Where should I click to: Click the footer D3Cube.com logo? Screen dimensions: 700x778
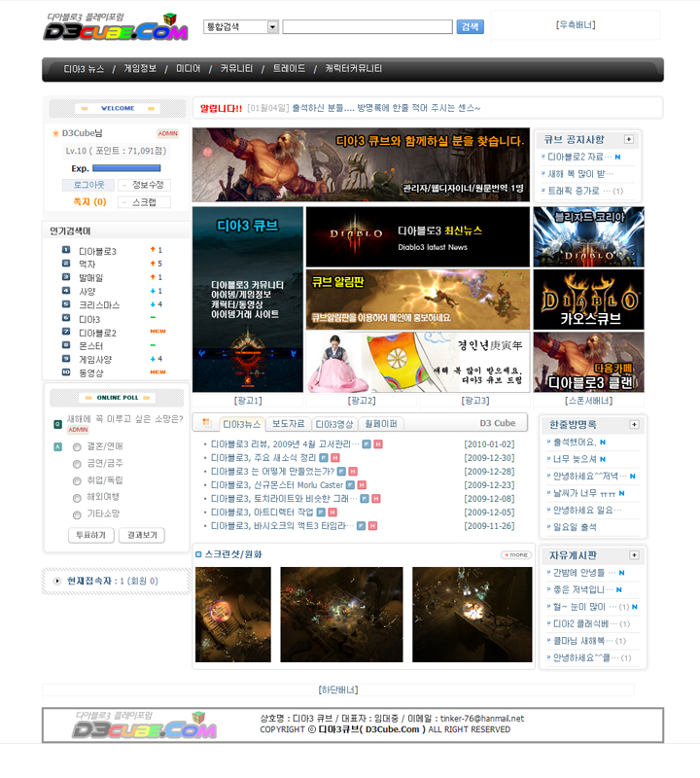tap(144, 725)
